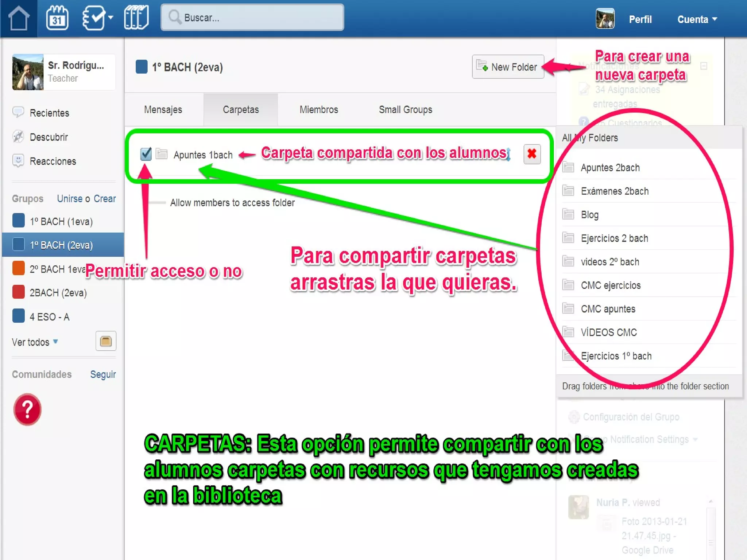Click the red help question mark
This screenshot has width=747, height=560.
click(x=27, y=409)
